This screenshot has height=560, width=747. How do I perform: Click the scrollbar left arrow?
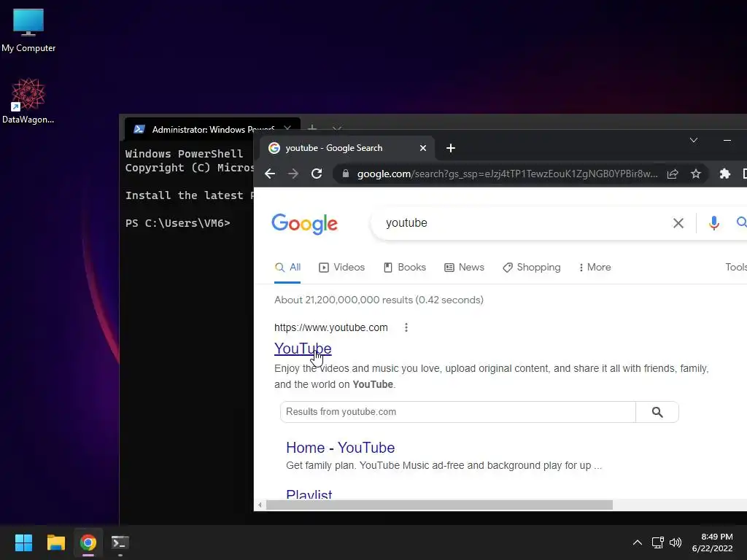click(260, 505)
